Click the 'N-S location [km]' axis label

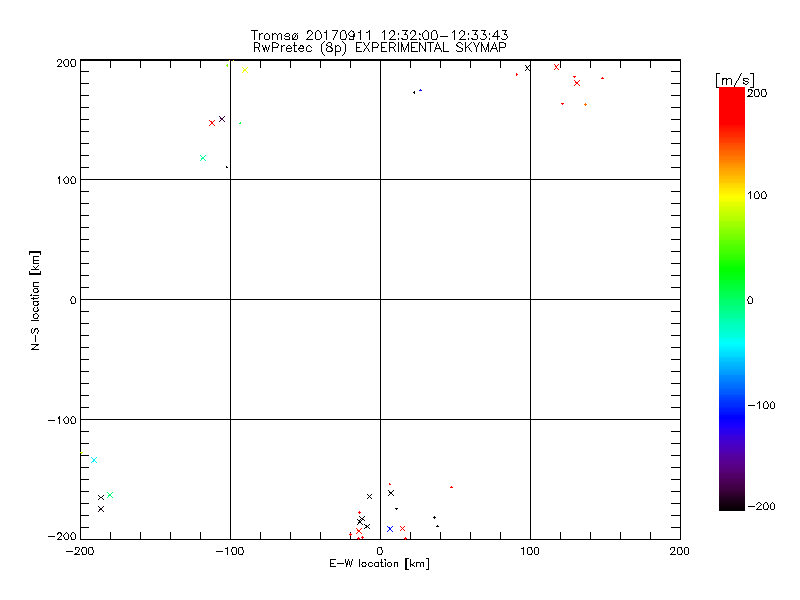36,300
